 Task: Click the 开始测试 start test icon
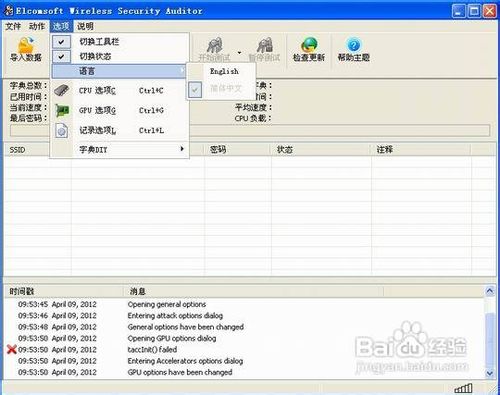(215, 45)
